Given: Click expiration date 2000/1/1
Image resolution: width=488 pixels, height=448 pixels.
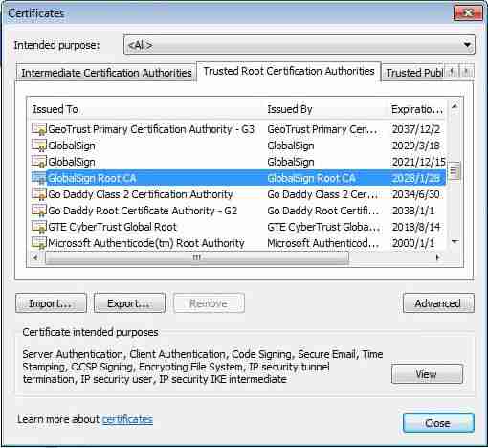Looking at the screenshot, I should coord(413,243).
